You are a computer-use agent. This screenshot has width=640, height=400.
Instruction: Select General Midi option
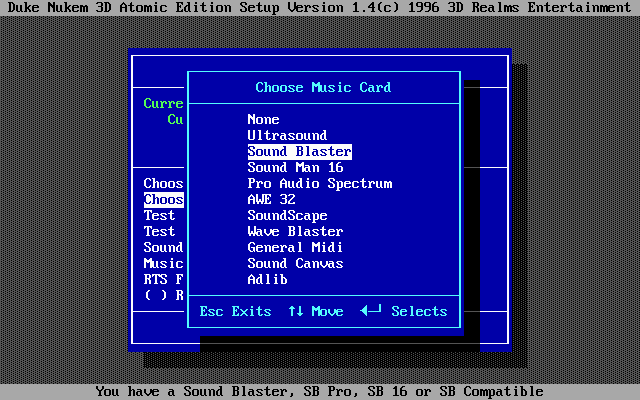pyautogui.click(x=296, y=247)
